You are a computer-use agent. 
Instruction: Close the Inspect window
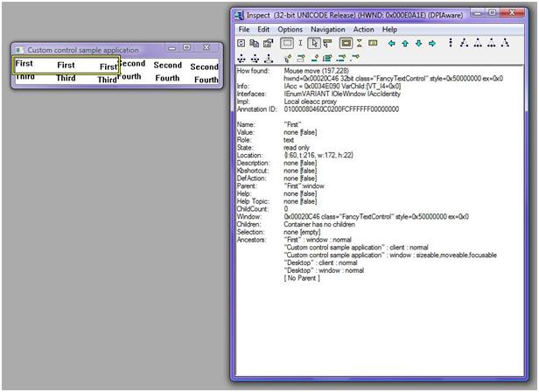tap(512, 13)
